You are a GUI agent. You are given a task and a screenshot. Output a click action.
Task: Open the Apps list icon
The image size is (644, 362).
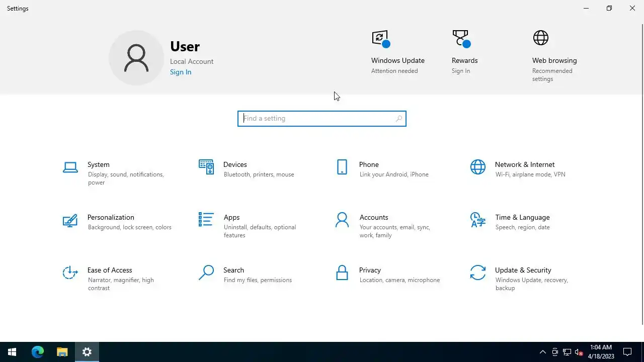click(206, 220)
